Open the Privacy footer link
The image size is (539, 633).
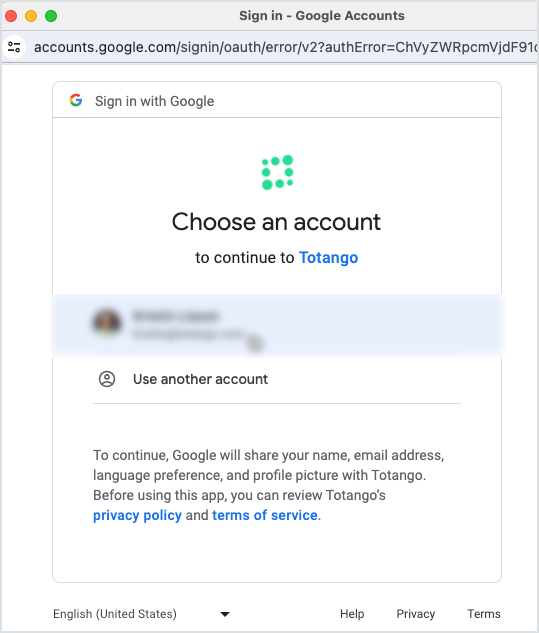pyautogui.click(x=415, y=614)
